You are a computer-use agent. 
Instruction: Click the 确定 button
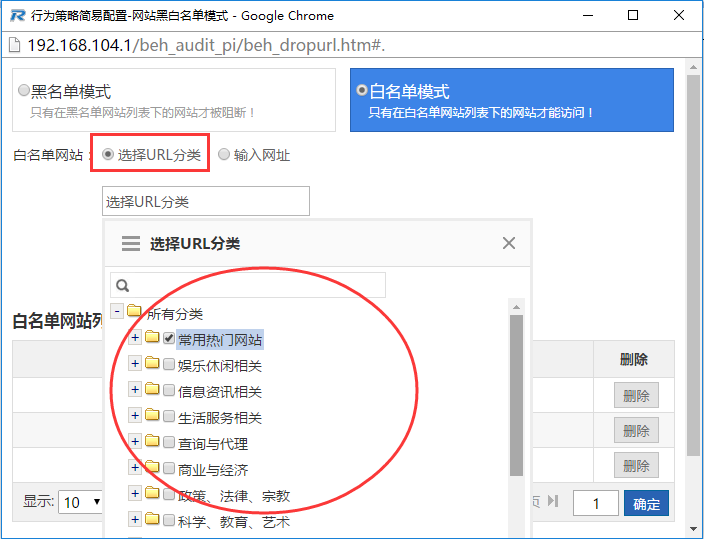[x=646, y=504]
